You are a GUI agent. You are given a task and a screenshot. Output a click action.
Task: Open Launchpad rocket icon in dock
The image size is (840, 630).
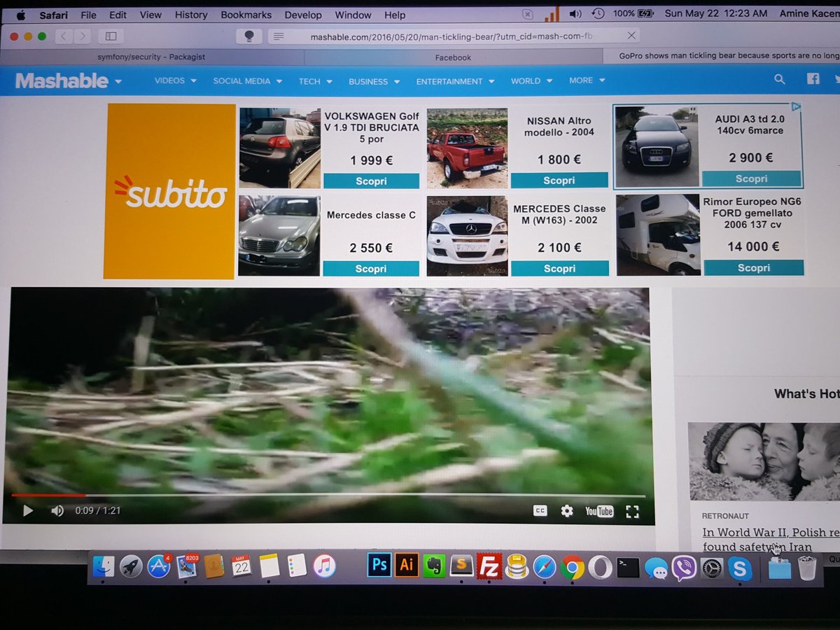click(131, 566)
